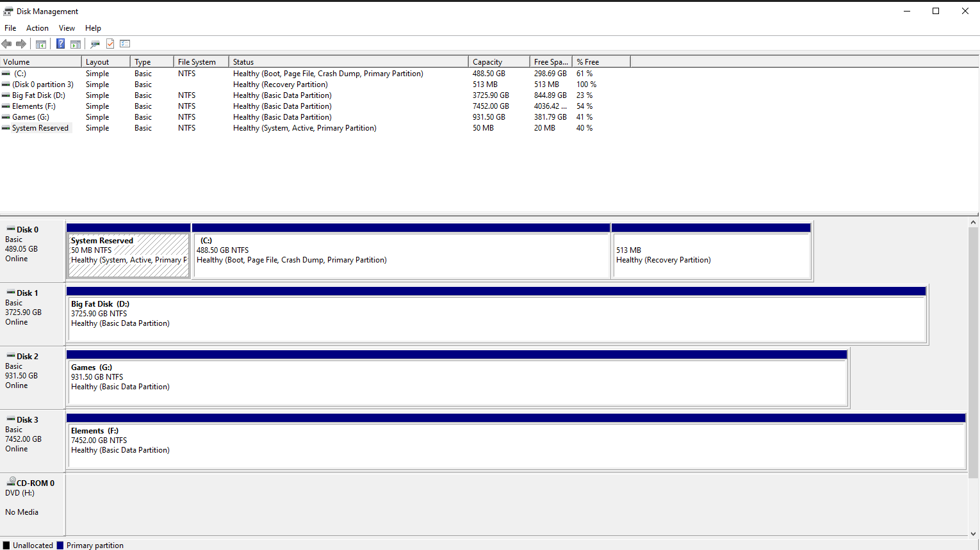Viewport: 980px width, 550px height.
Task: Select the Elements (F:) volume row
Action: (315, 106)
